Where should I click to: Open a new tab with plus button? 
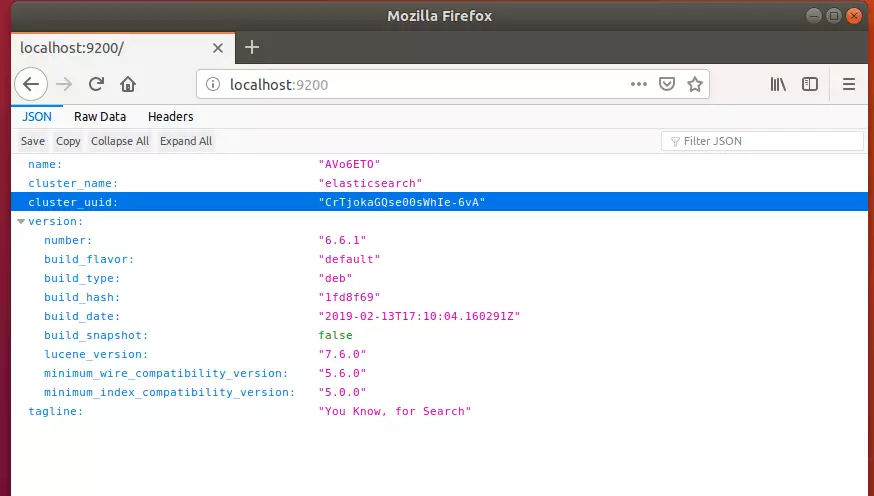pos(252,47)
